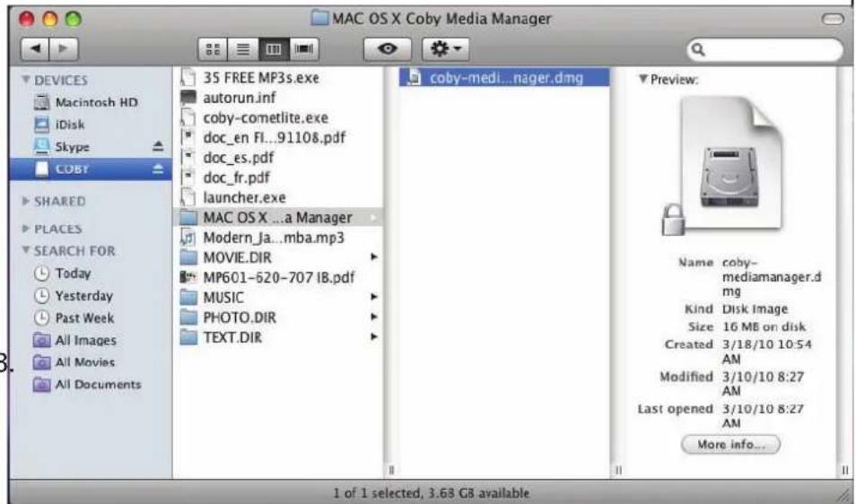Open the All Documents smart folder
The width and height of the screenshot is (856, 504).
tap(90, 385)
